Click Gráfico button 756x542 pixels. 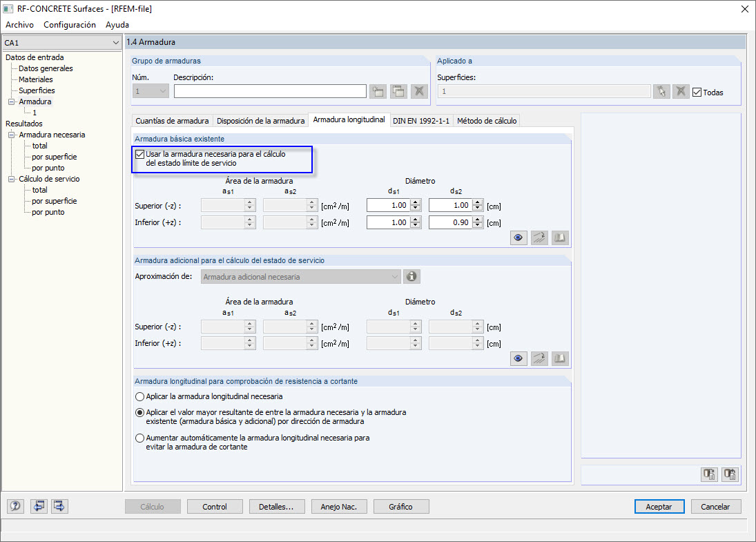pos(400,507)
